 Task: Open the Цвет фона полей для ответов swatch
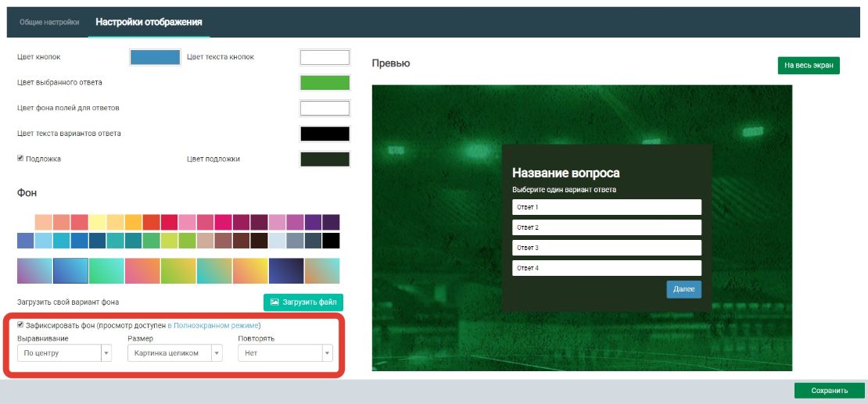coord(325,108)
